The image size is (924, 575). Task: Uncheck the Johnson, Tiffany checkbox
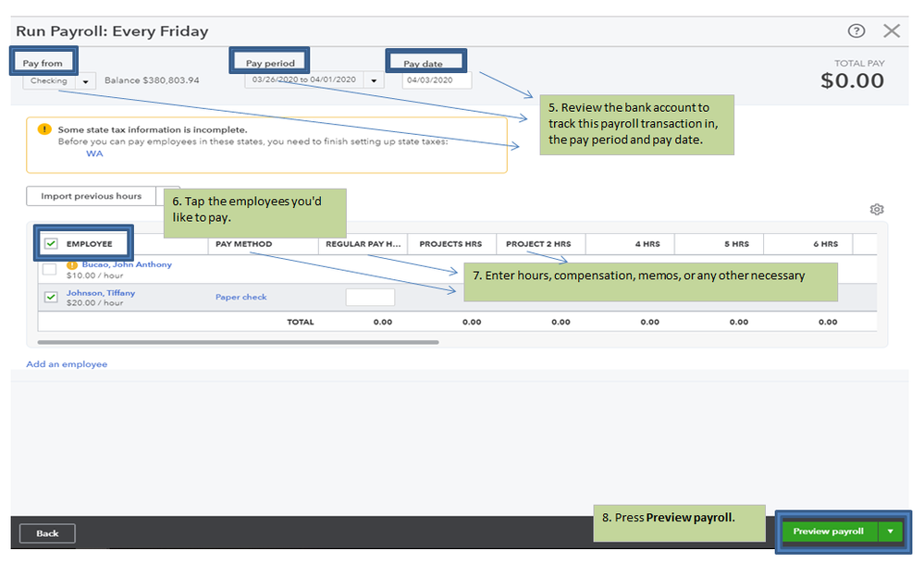point(51,297)
